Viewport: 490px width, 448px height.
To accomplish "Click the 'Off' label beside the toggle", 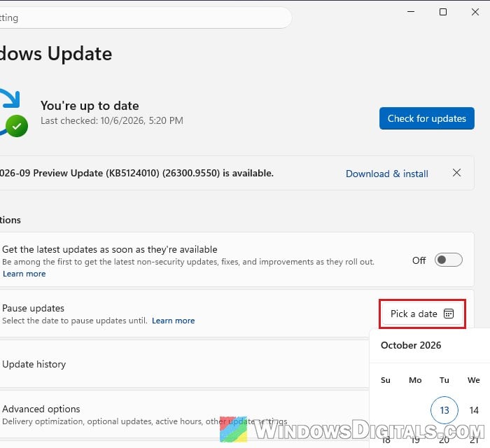I will tap(419, 260).
